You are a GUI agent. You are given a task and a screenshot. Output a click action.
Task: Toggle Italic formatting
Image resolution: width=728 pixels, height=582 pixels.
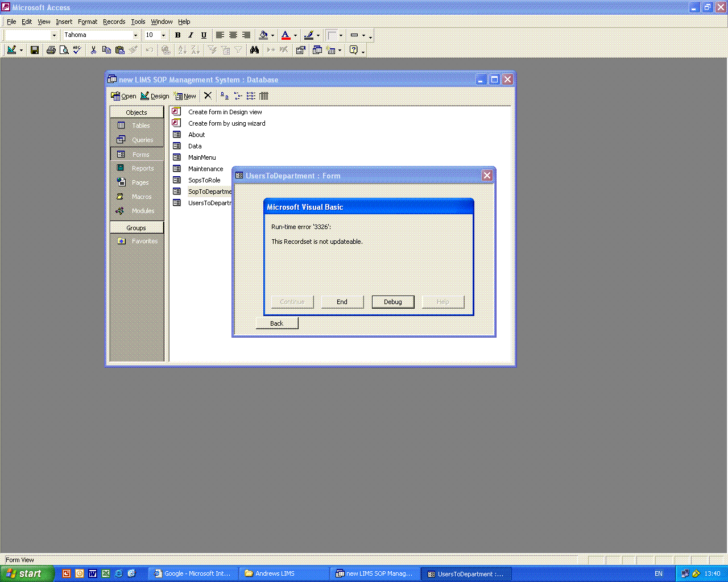[191, 35]
